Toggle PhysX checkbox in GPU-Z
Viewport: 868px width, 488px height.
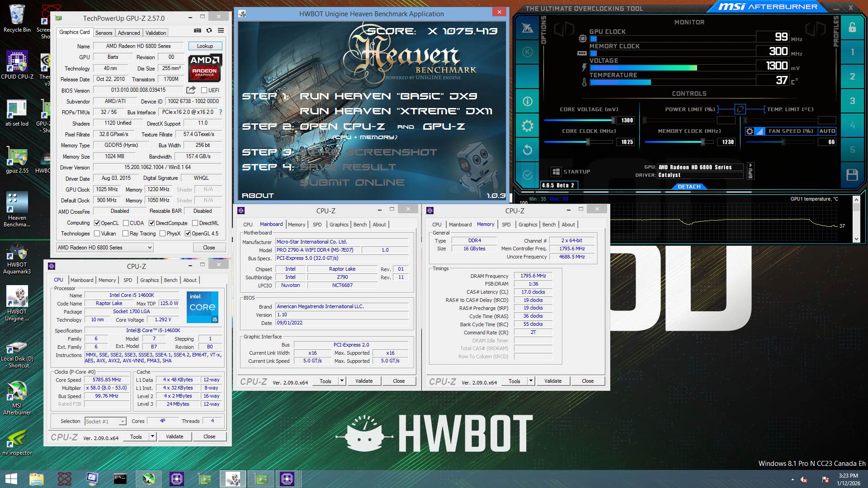(162, 234)
